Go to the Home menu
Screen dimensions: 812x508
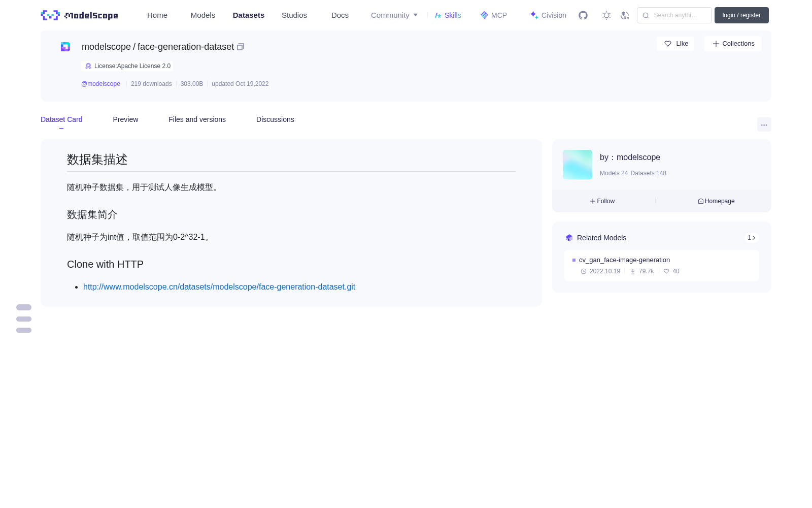pos(157,15)
